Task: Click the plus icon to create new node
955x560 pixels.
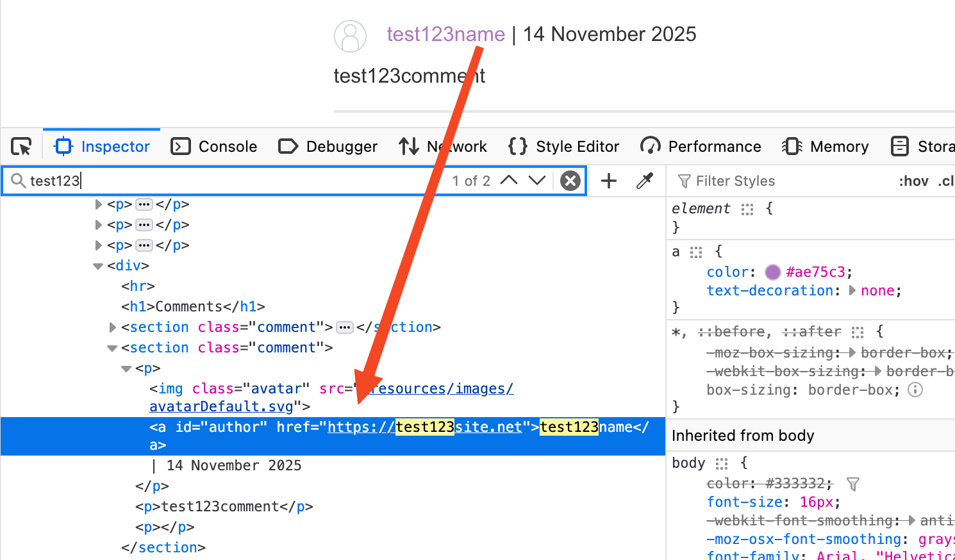Action: click(x=609, y=181)
